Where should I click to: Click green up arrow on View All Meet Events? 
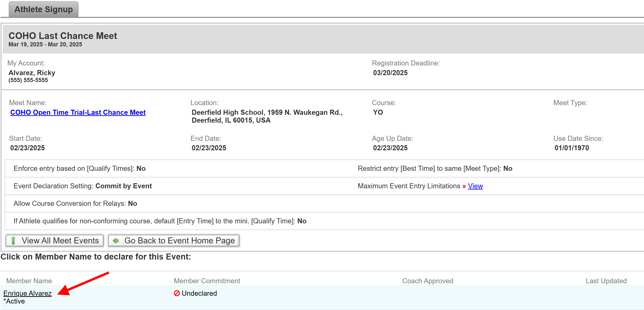tap(13, 240)
